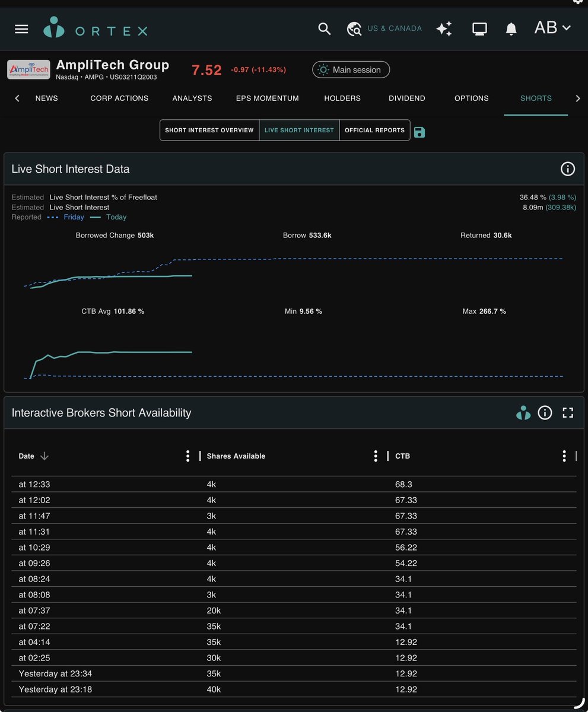Click the green save disk icon
This screenshot has height=712, width=588.
tap(419, 132)
